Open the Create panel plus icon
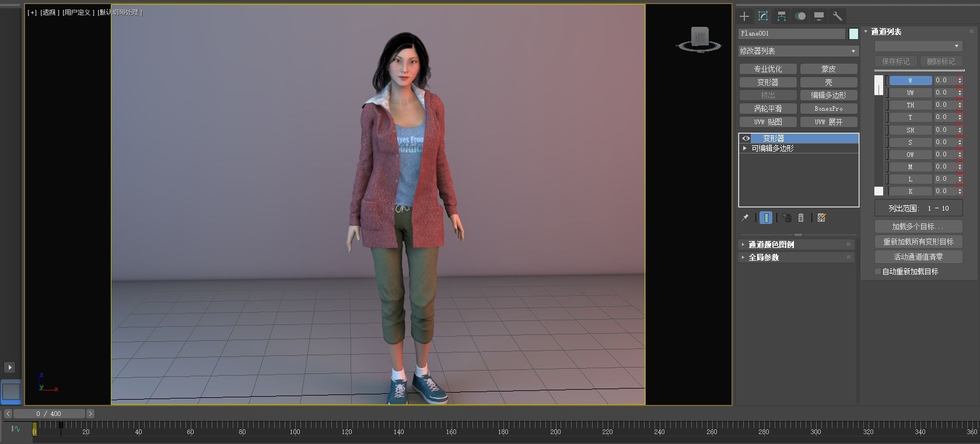 tap(744, 16)
